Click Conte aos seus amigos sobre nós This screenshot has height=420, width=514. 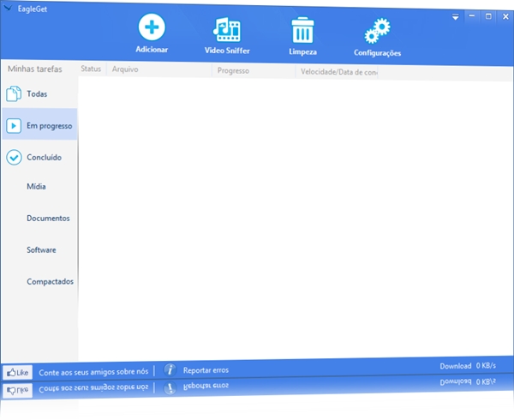(x=93, y=372)
